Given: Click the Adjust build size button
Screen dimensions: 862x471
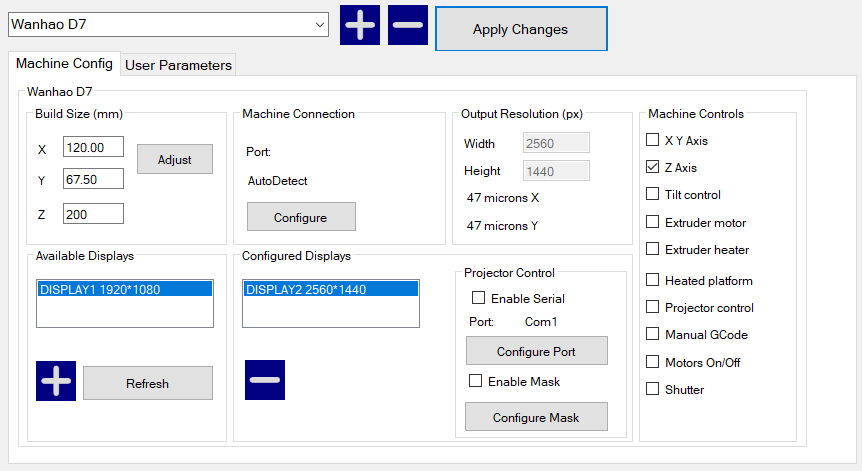Looking at the screenshot, I should point(175,159).
